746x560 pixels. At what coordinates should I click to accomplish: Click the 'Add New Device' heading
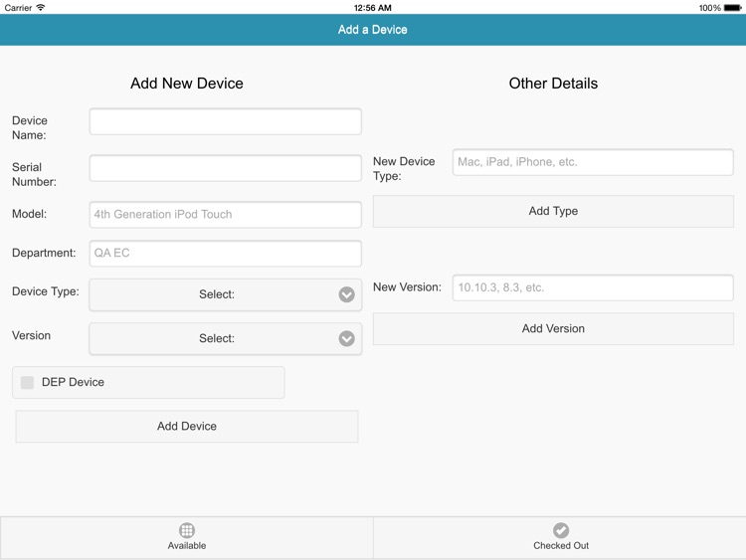pyautogui.click(x=187, y=84)
